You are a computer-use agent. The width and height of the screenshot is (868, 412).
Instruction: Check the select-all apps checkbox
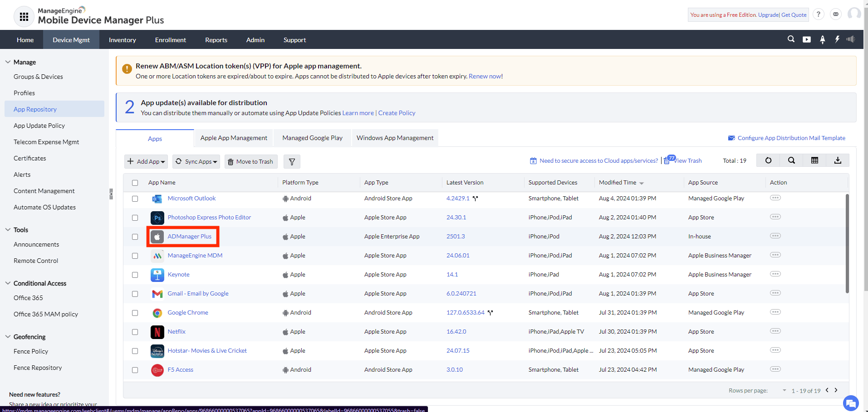click(x=135, y=183)
